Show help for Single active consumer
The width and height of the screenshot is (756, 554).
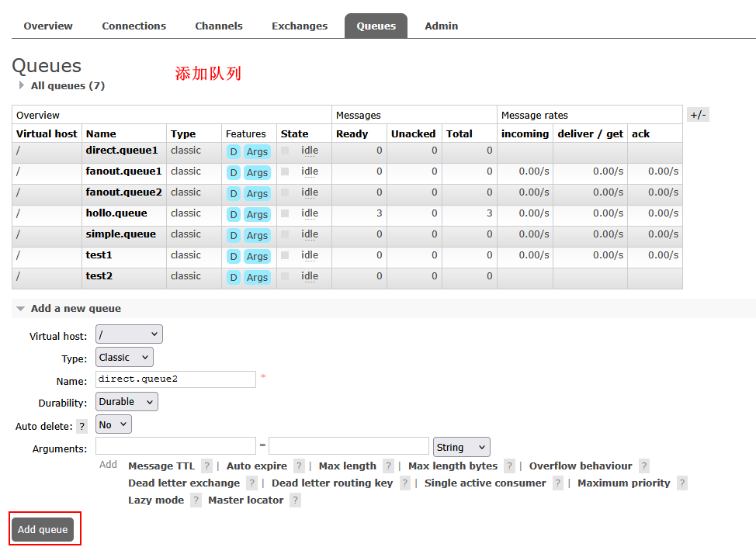[x=558, y=483]
